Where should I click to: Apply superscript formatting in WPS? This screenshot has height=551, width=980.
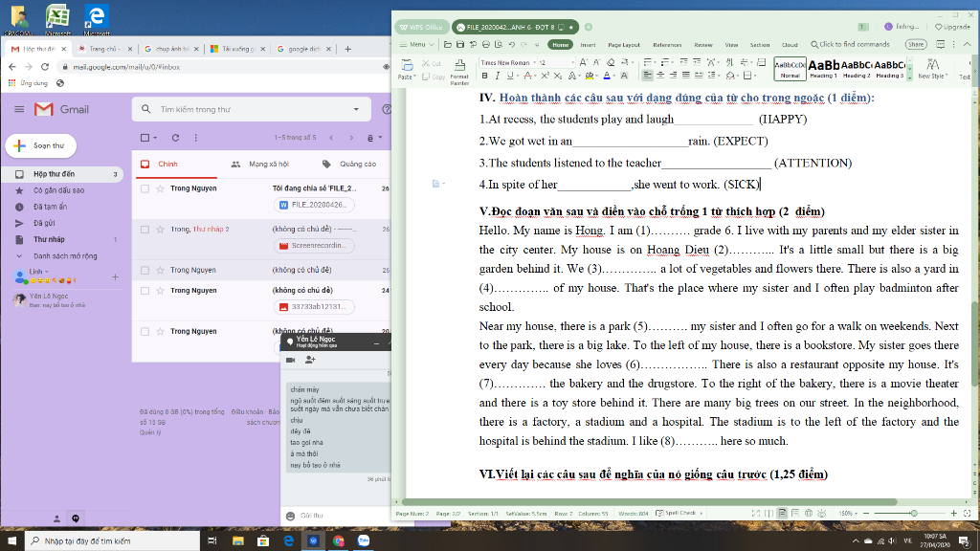point(545,76)
